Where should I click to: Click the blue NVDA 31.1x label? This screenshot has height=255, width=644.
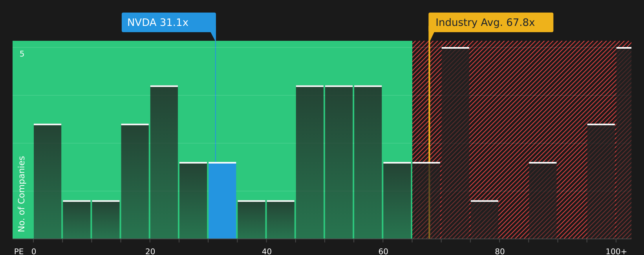tap(169, 22)
